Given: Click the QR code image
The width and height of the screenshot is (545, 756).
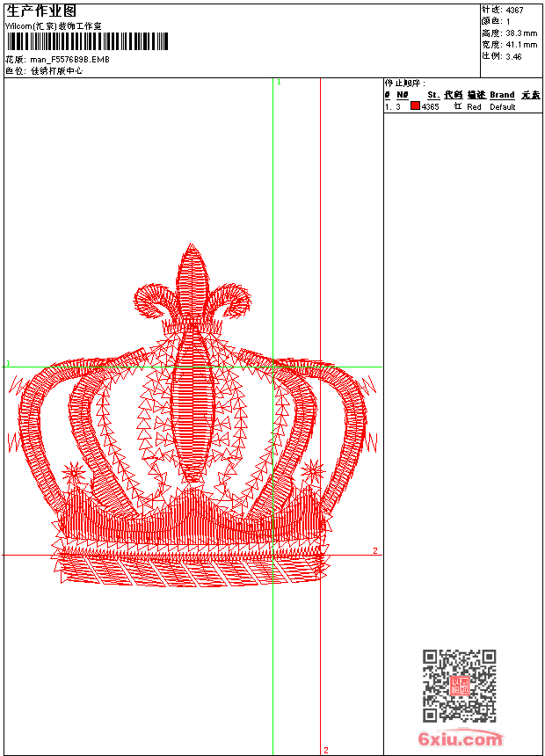Looking at the screenshot, I should (459, 686).
